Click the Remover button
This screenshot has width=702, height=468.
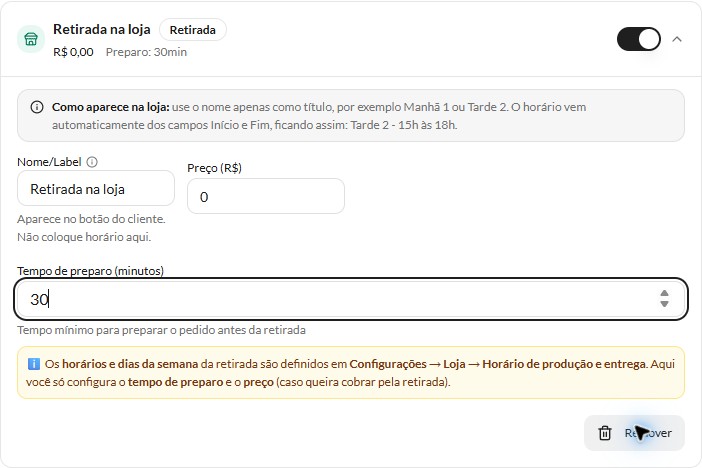(x=634, y=433)
